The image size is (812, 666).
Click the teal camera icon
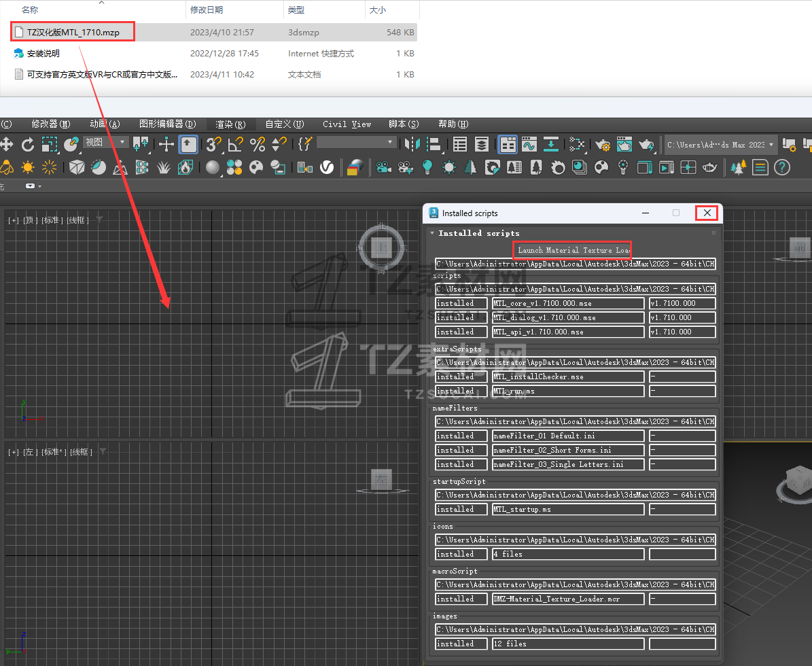click(384, 166)
